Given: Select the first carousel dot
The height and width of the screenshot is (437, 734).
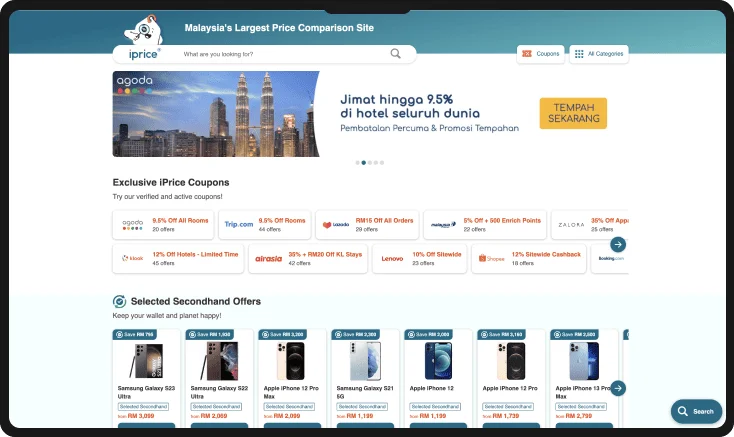Looking at the screenshot, I should 358,163.
